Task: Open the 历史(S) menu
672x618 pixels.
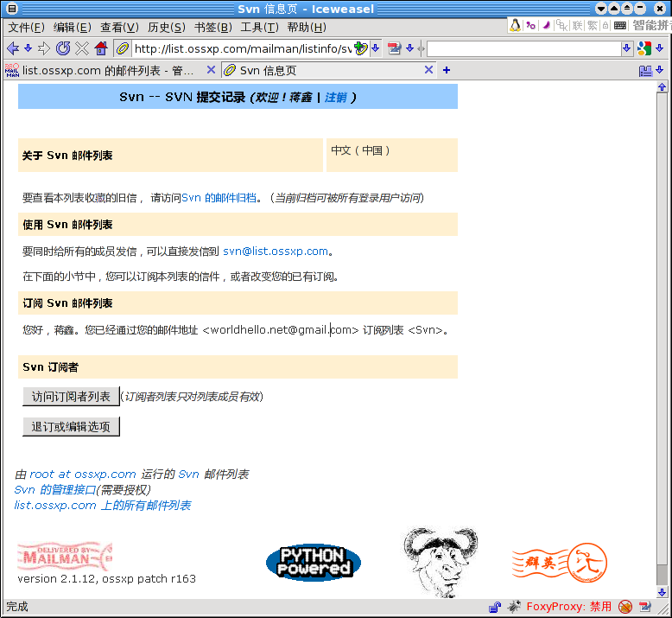Action: point(167,28)
